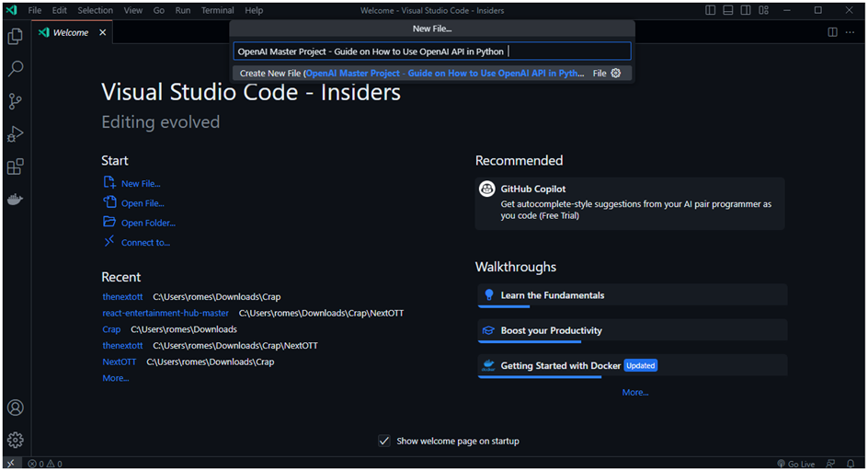This screenshot has width=868, height=471.
Task: Open the Explorer view in activity bar
Action: 16,37
